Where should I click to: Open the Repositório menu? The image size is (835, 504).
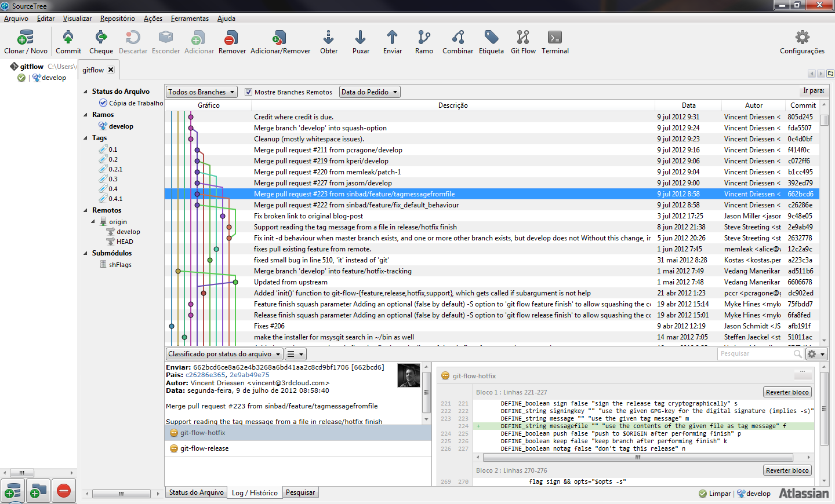click(x=117, y=19)
